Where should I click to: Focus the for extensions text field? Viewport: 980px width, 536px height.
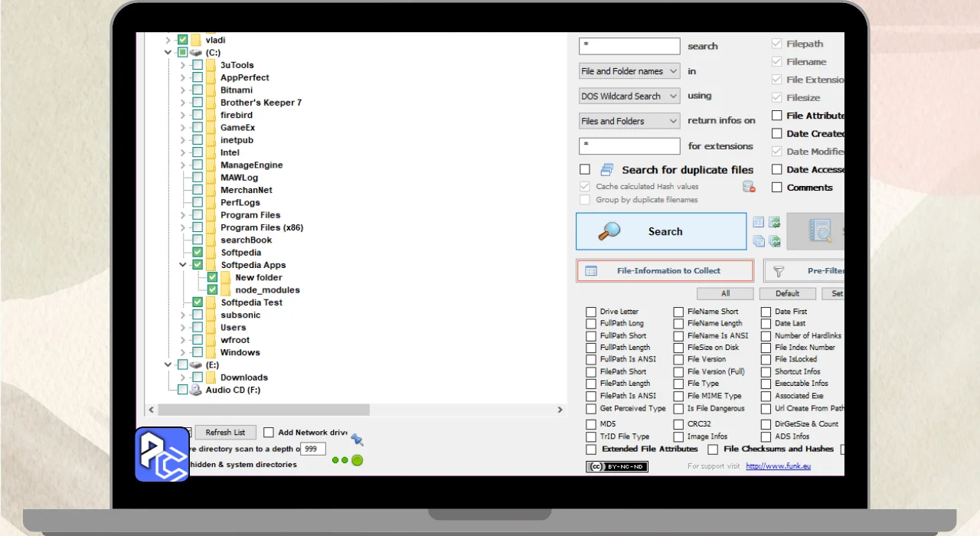click(629, 145)
